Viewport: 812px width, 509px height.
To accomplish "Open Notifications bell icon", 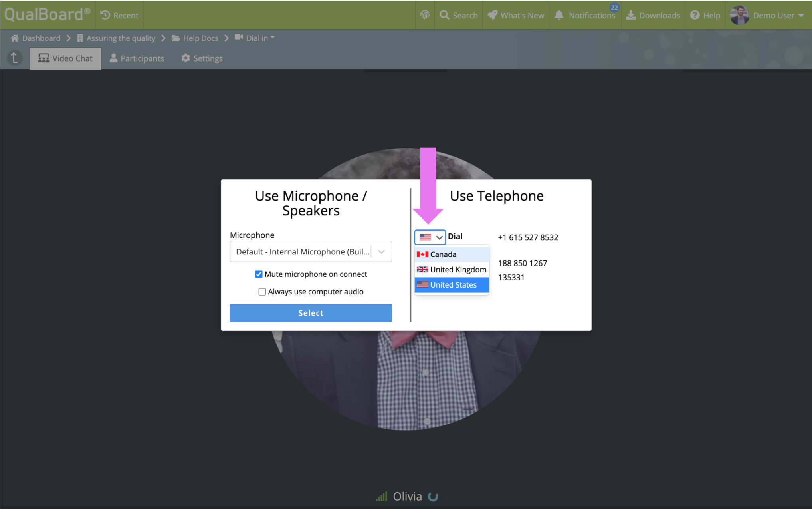I will click(559, 15).
